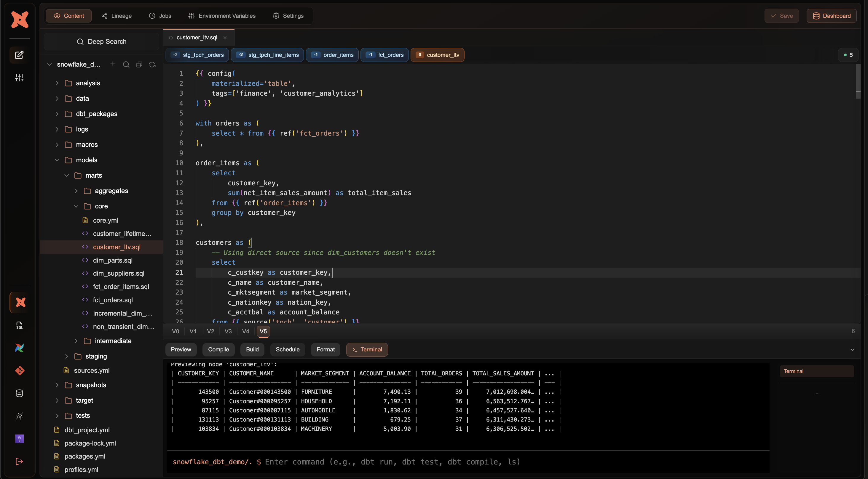Click the SQL file icon in sidebar
This screenshot has width=868, height=479.
coord(19,325)
